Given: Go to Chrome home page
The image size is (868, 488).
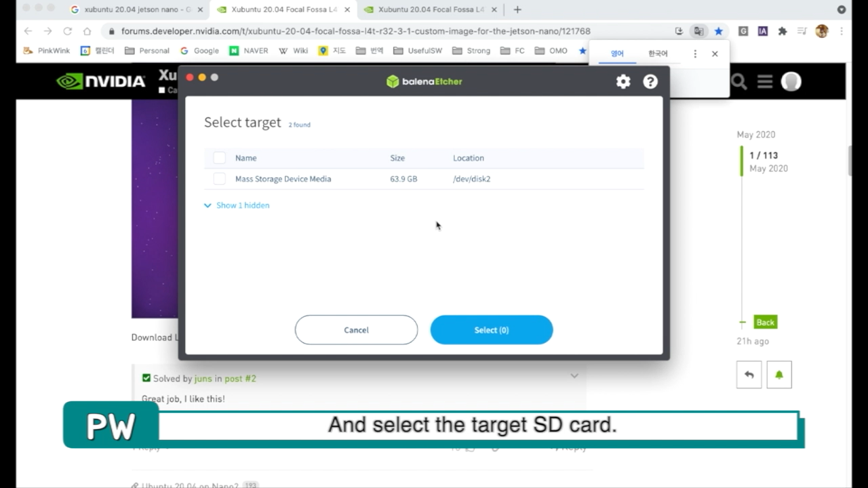Looking at the screenshot, I should point(87,31).
